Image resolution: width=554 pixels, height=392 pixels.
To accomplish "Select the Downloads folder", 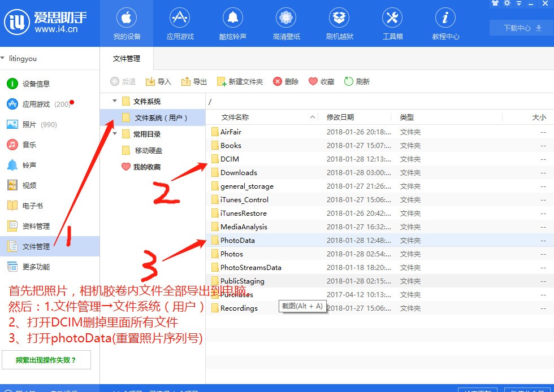I will [x=380, y=173].
